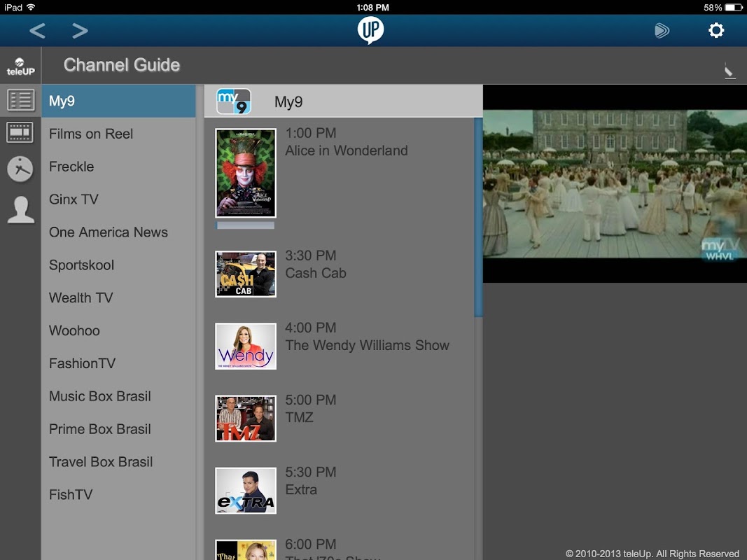This screenshot has width=747, height=560.
Task: Open the 6:00 PM show thumbnail
Action: (245, 550)
